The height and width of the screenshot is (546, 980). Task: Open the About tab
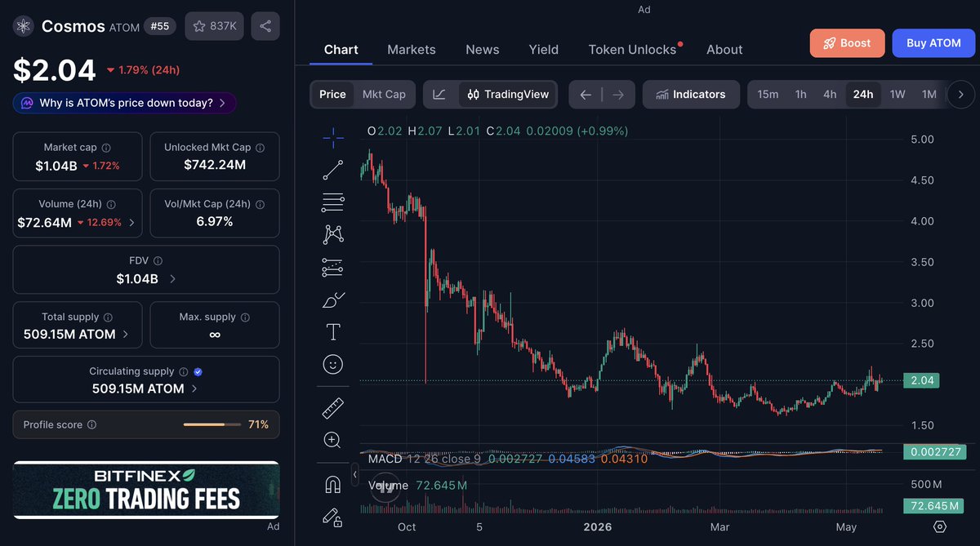click(x=724, y=50)
